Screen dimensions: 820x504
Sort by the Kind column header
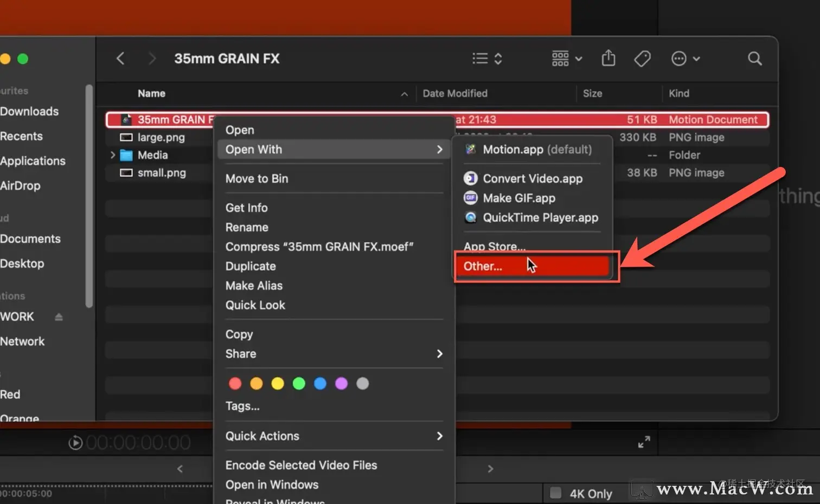678,93
